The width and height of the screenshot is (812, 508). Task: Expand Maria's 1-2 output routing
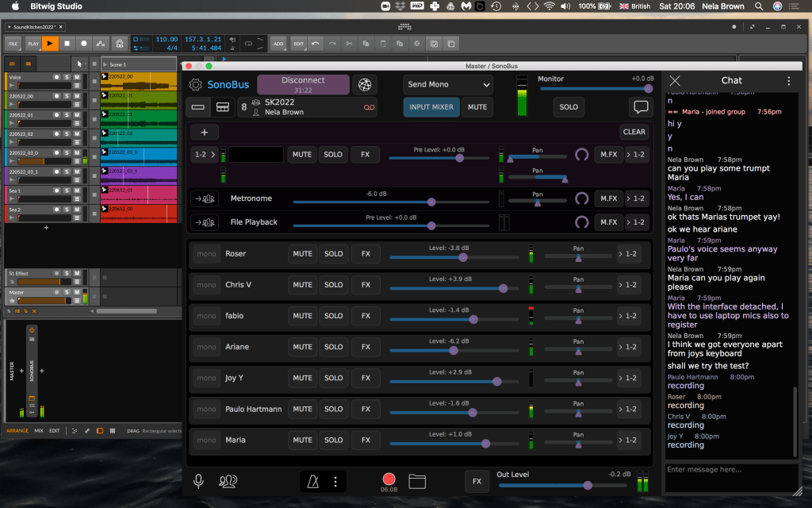(x=628, y=441)
